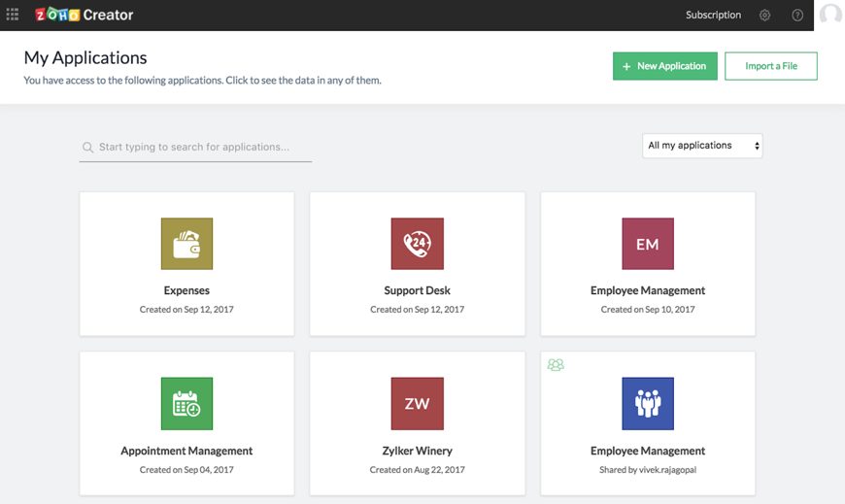Screen dimensions: 845x504
Task: Click the Appointment Management calendar icon
Action: [x=187, y=404]
